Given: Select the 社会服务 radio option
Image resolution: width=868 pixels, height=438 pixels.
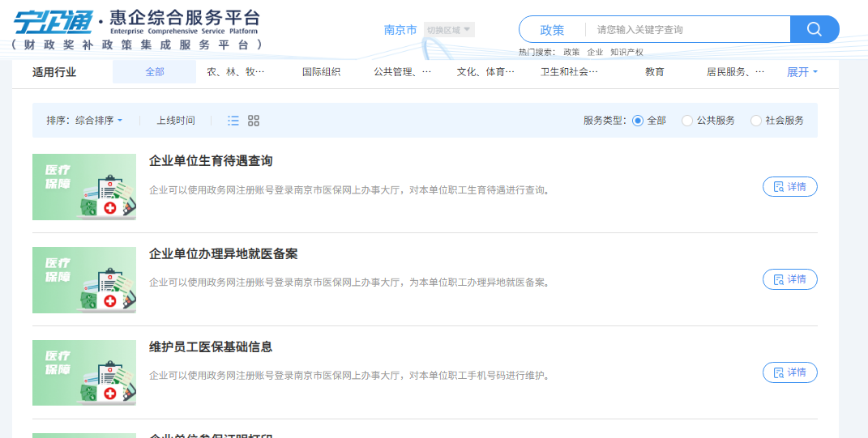Looking at the screenshot, I should [x=756, y=121].
